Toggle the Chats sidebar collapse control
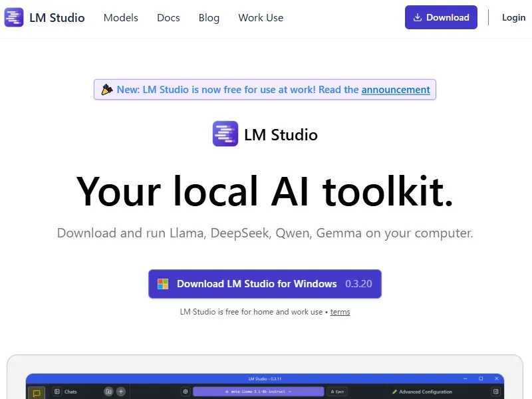This screenshot has height=399, width=532. click(x=56, y=392)
